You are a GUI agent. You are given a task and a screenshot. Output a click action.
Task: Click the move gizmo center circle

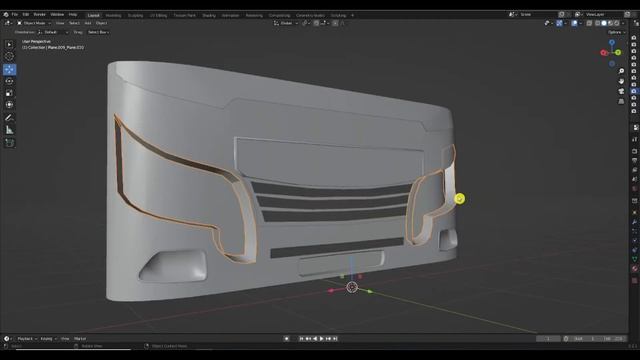352,287
